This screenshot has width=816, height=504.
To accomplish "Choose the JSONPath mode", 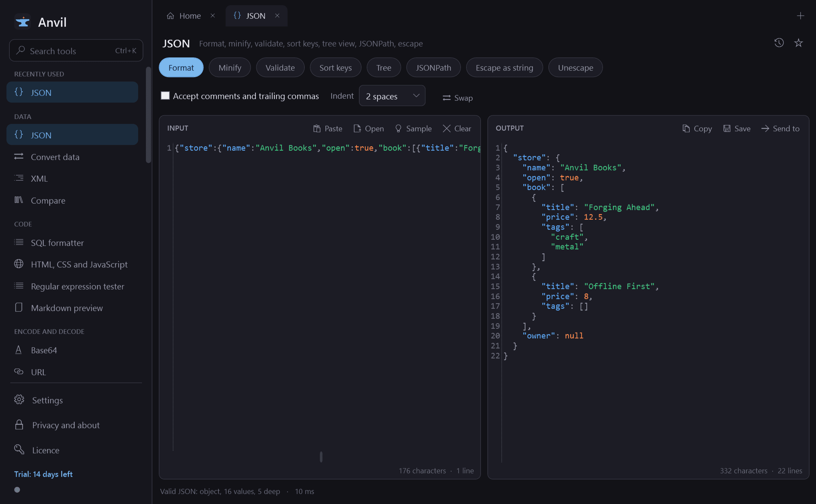I will pos(433,68).
